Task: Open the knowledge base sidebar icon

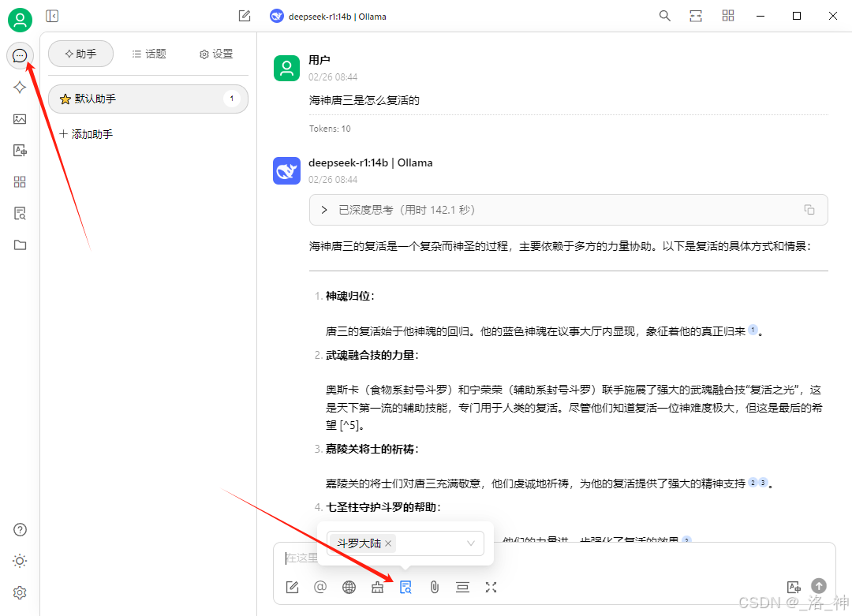Action: pyautogui.click(x=20, y=213)
